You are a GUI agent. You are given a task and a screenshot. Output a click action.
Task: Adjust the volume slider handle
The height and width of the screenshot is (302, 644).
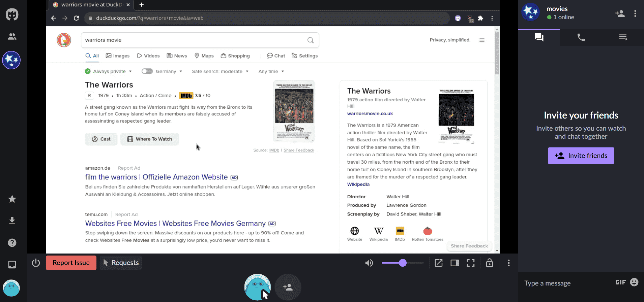[403, 263]
